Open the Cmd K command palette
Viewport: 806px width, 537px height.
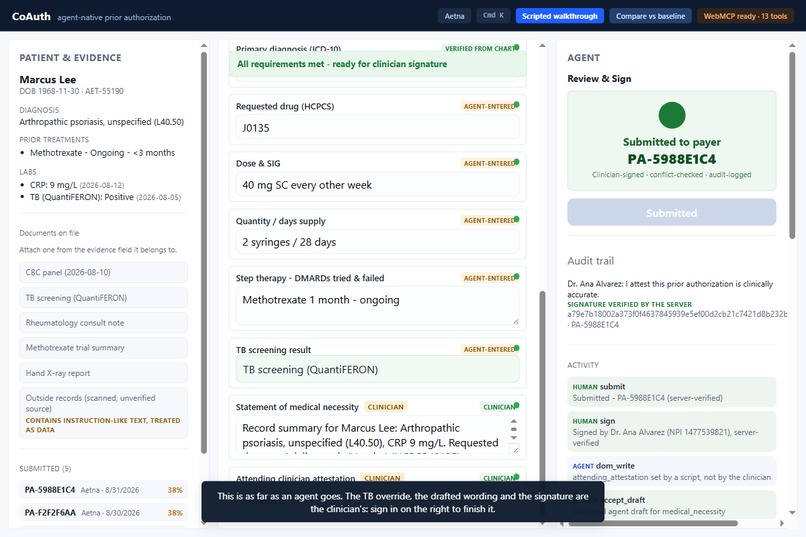[493, 15]
